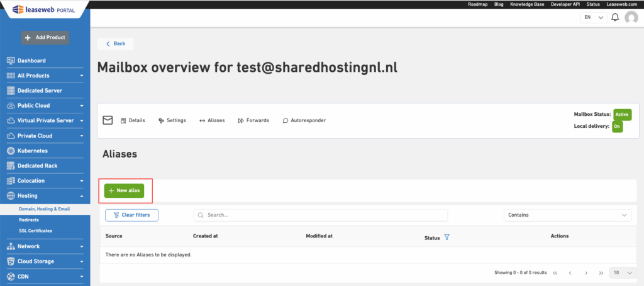644x286 pixels.
Task: Click the Source column header
Action: (114, 236)
